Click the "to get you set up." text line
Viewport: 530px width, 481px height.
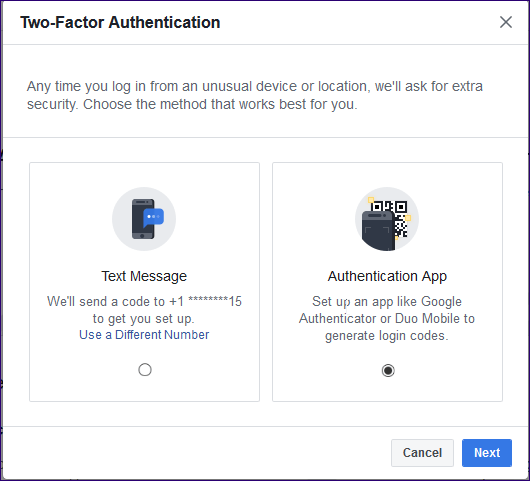144,318
